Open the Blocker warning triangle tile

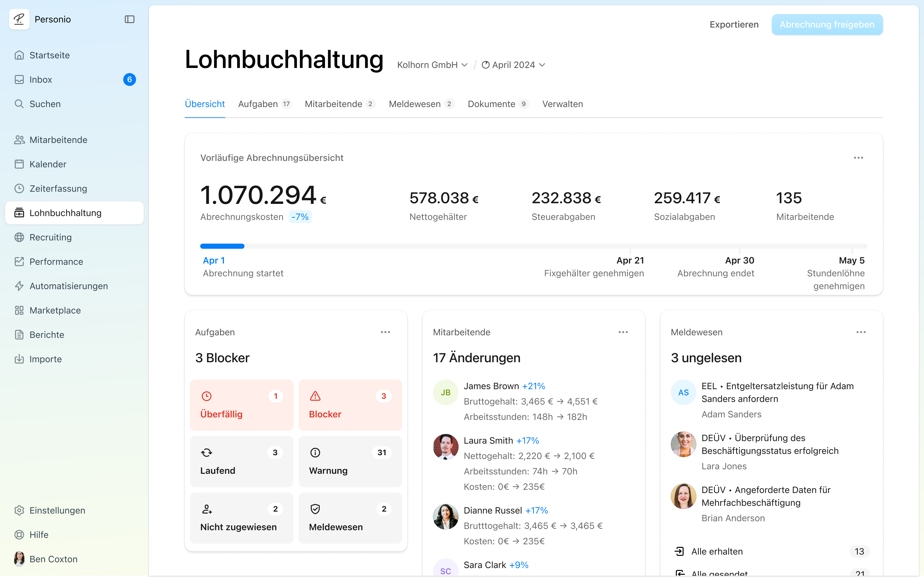pyautogui.click(x=350, y=405)
